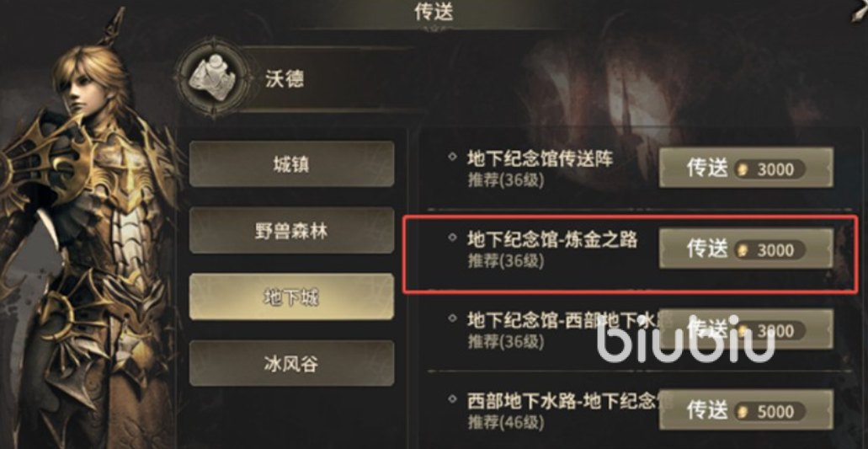Select the 城镇 category tab

click(292, 164)
